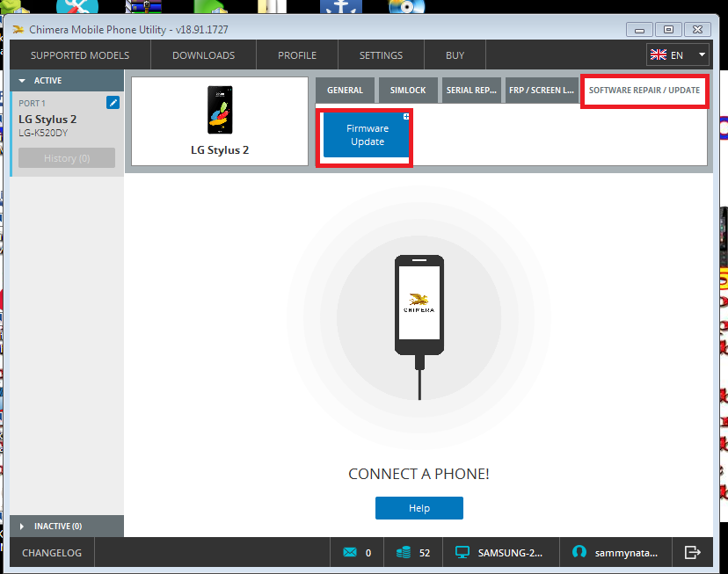Click CONNECT A PHONE! heading

tap(419, 474)
